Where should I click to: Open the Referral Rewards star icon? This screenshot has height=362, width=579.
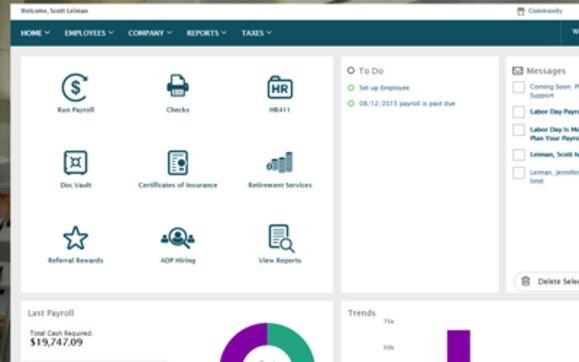[75, 238]
